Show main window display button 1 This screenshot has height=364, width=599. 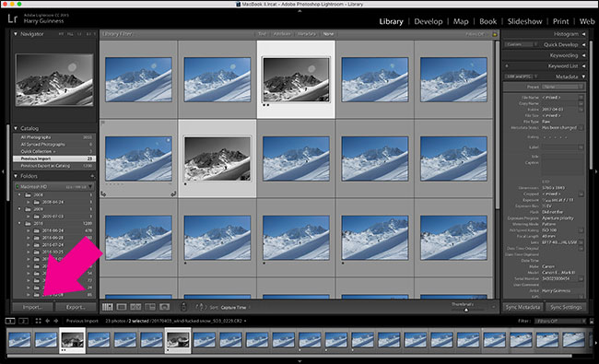pos(10,321)
